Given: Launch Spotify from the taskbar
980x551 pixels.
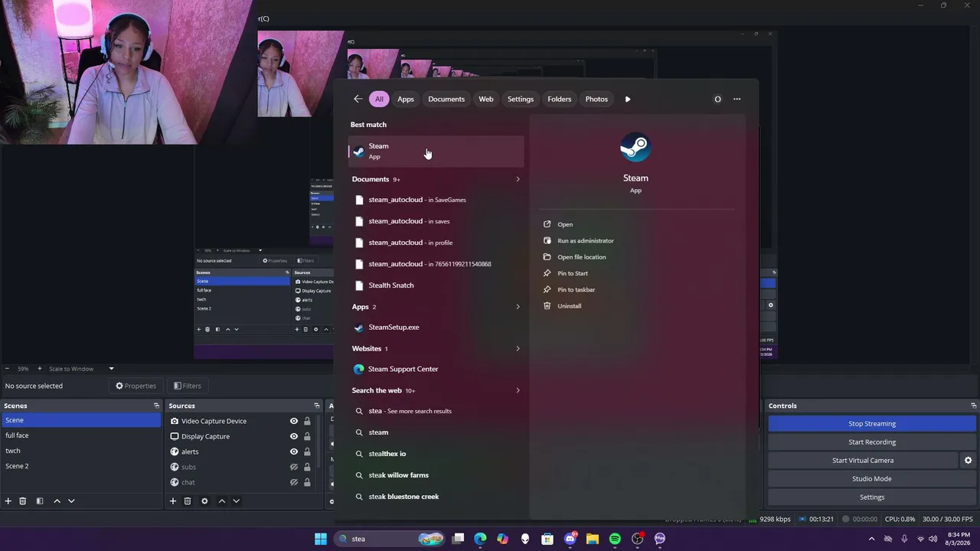Looking at the screenshot, I should tap(615, 539).
